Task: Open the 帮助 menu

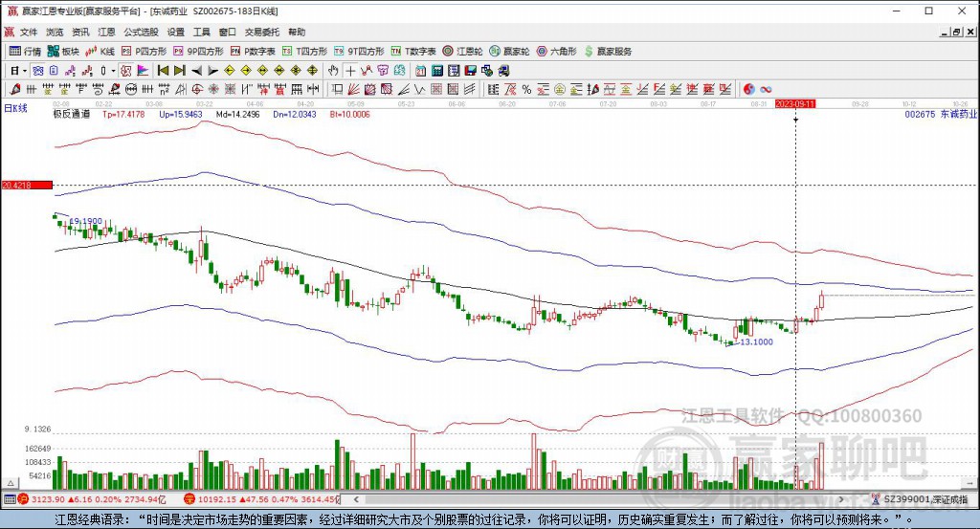Action: coord(297,32)
